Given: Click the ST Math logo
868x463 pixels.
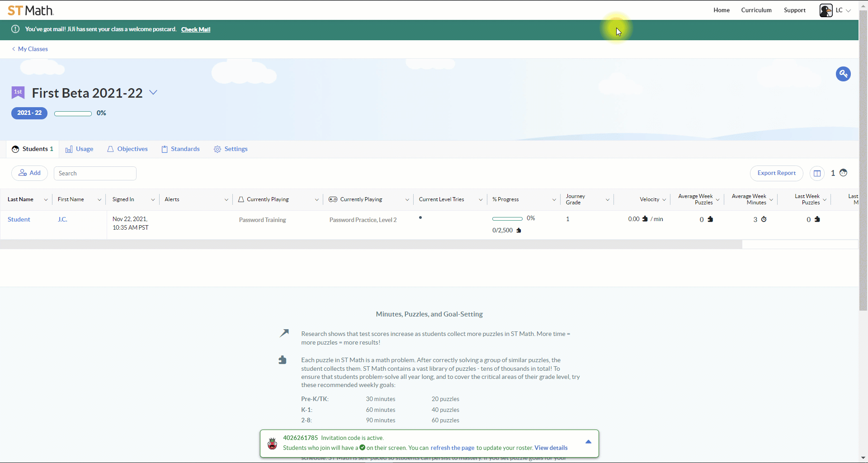Looking at the screenshot, I should (31, 10).
